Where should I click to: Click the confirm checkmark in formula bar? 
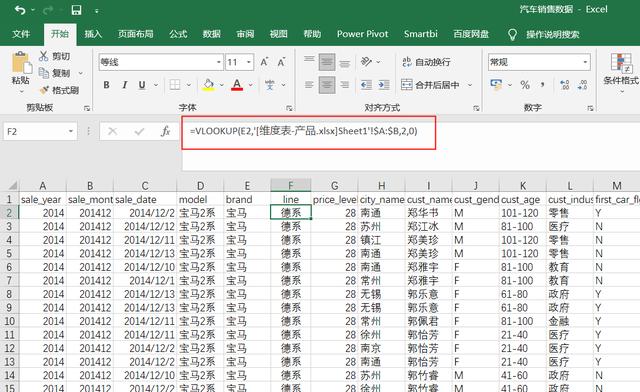coord(139,131)
